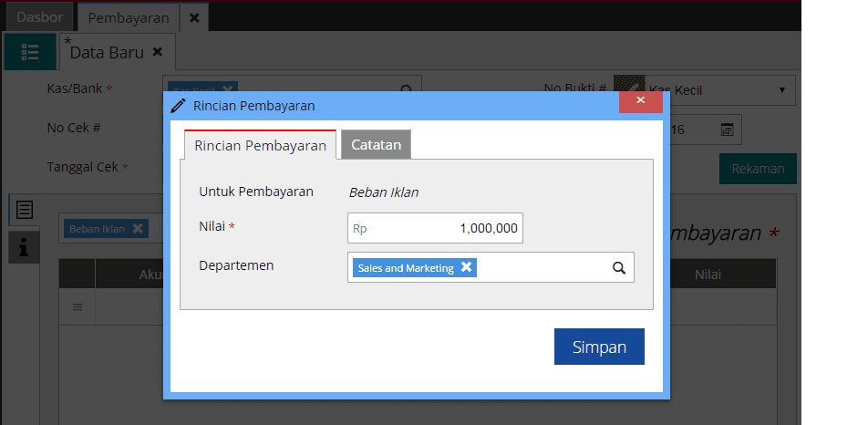Open the detail lines side icon
868x425 pixels.
[x=25, y=210]
